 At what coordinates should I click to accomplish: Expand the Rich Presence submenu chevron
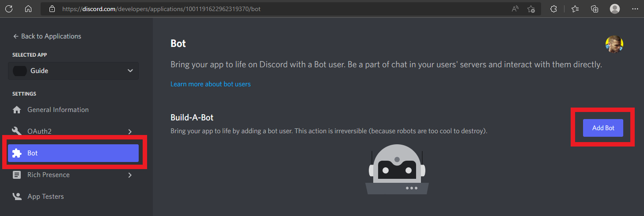pos(130,175)
